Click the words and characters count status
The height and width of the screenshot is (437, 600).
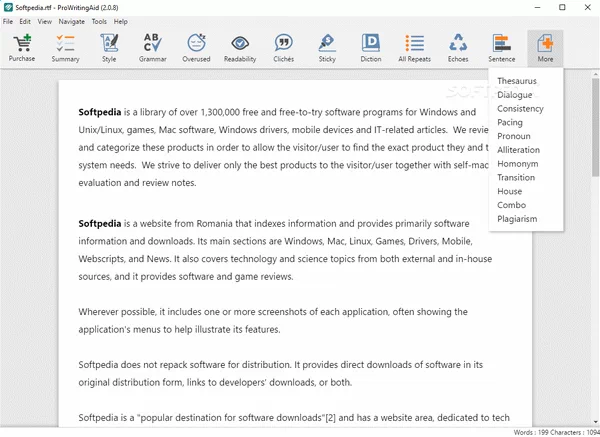[x=556, y=432]
